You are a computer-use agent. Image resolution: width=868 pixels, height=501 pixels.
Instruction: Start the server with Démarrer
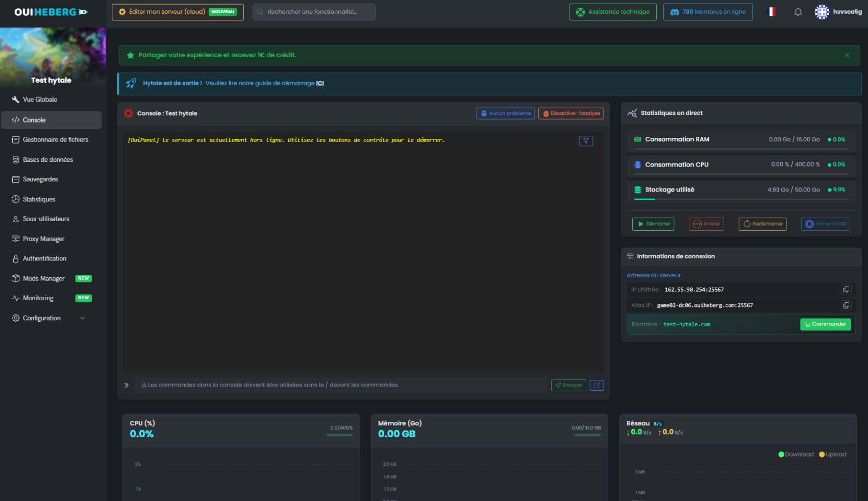(x=653, y=224)
